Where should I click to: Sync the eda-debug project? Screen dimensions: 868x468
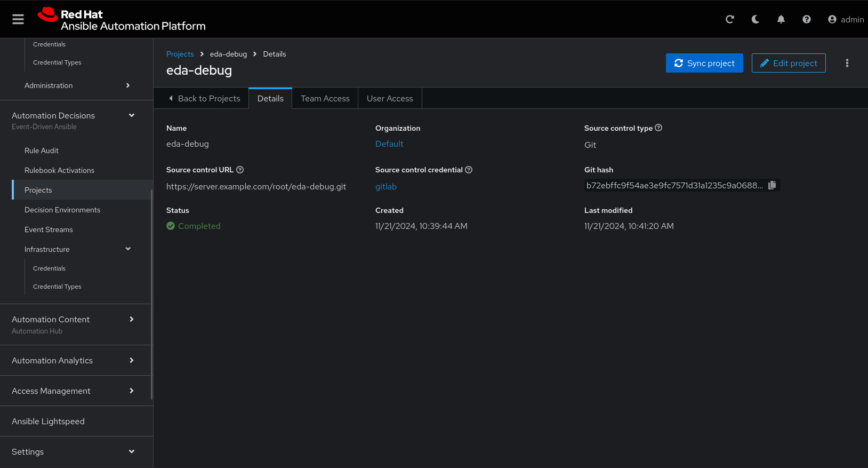(704, 63)
